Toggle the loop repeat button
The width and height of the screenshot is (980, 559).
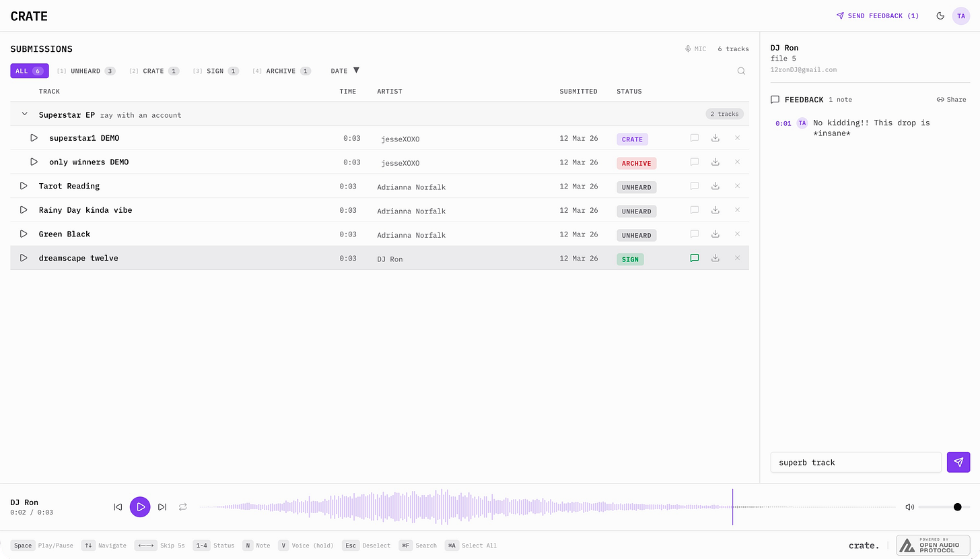tap(182, 506)
